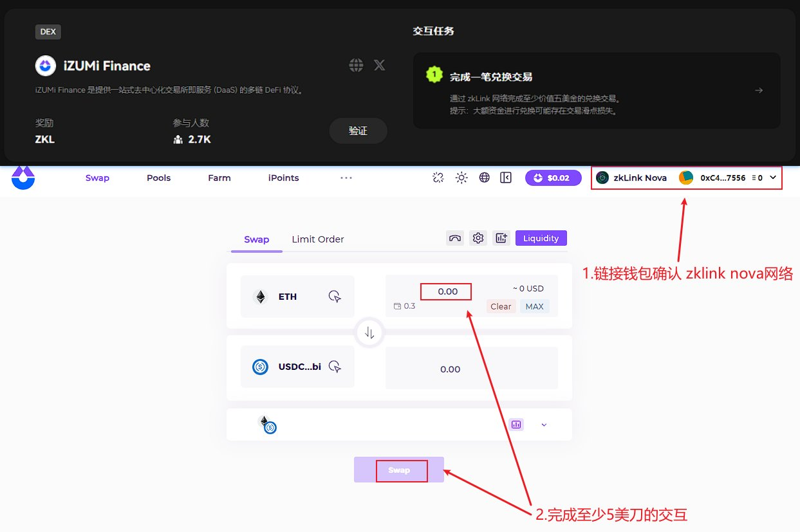Open the Farm navigation menu item
The height and width of the screenshot is (532, 800).
point(219,178)
